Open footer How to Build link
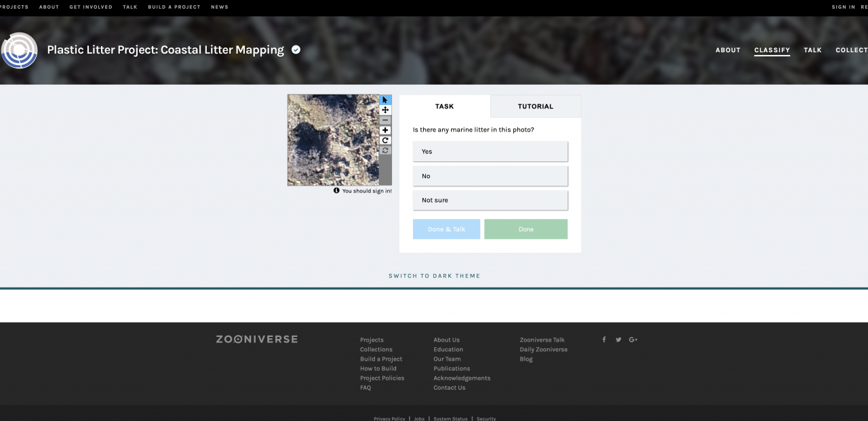Image resolution: width=868 pixels, height=421 pixels. tap(378, 368)
